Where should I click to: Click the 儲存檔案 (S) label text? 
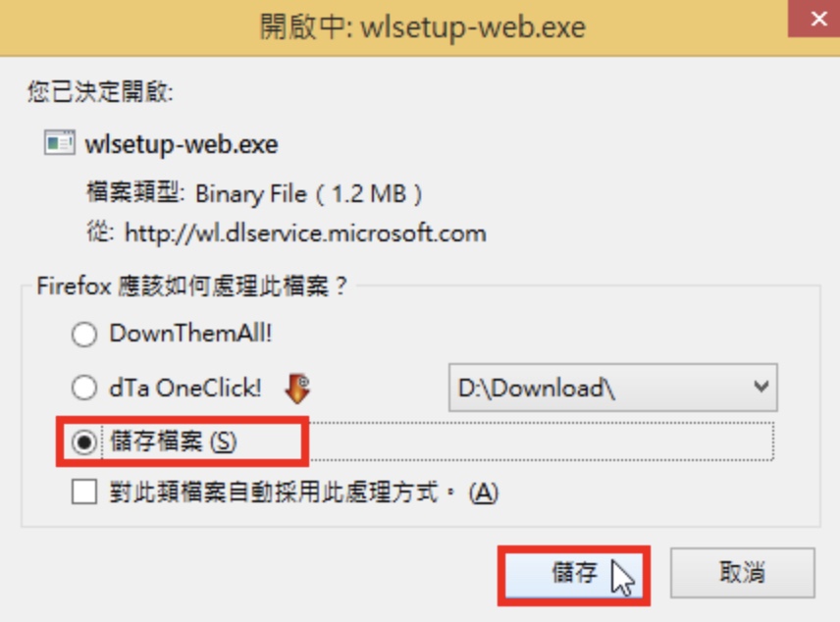coord(173,442)
